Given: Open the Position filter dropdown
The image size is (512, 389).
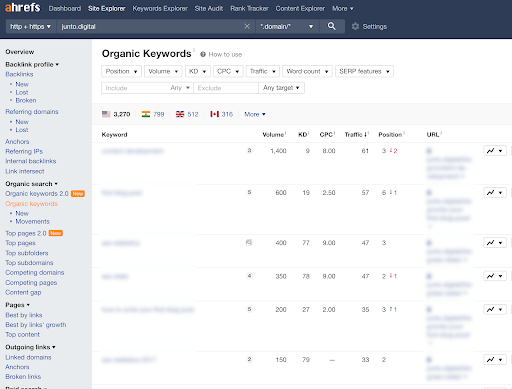Looking at the screenshot, I should click(x=121, y=71).
